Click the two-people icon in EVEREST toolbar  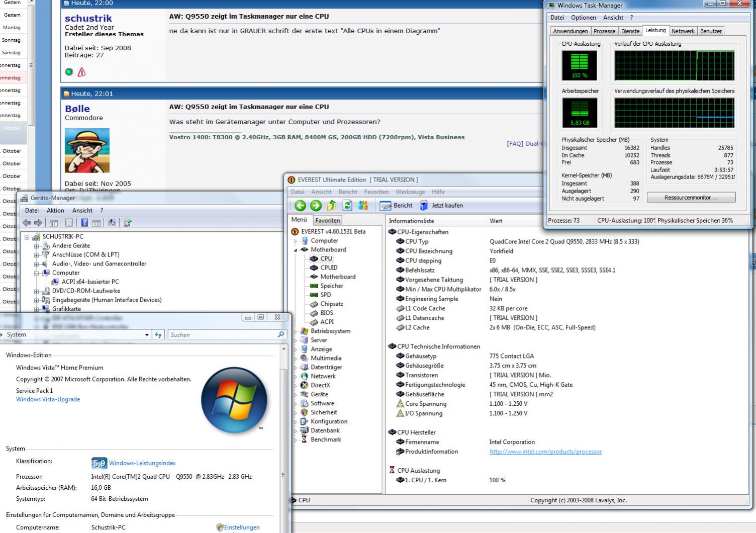coord(363,205)
